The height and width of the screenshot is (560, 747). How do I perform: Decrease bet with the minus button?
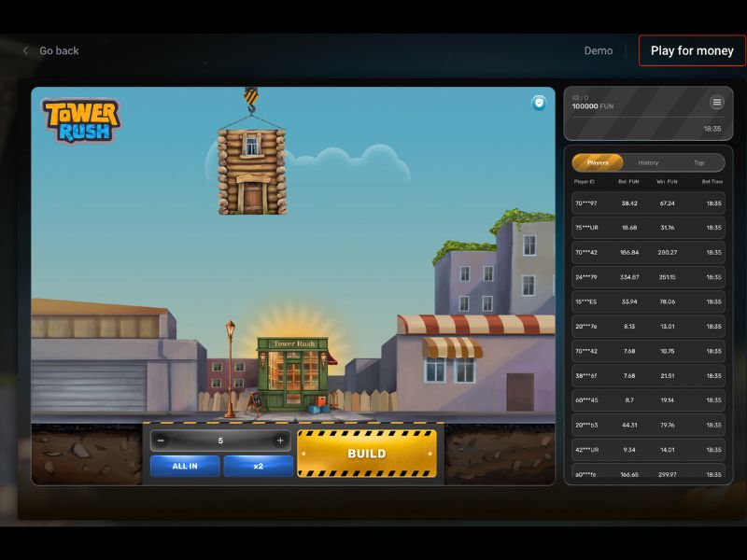[x=162, y=441]
